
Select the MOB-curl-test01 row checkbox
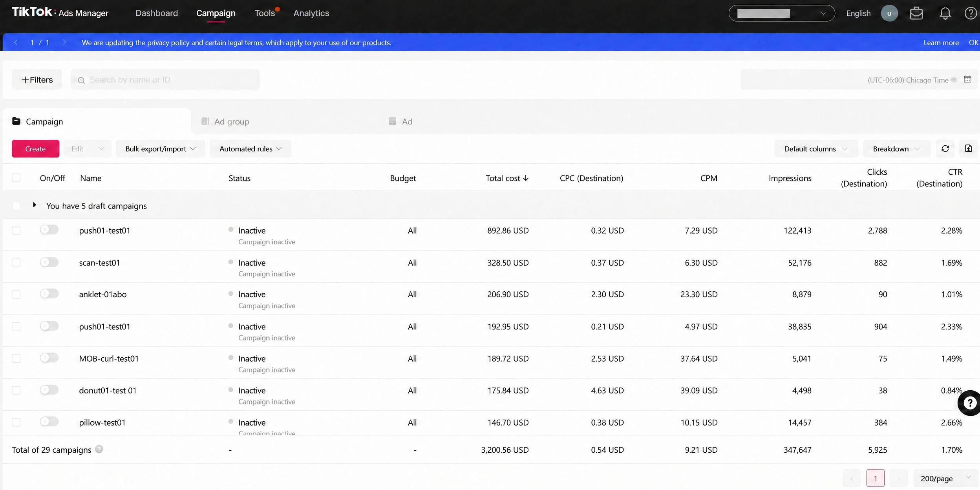tap(16, 358)
